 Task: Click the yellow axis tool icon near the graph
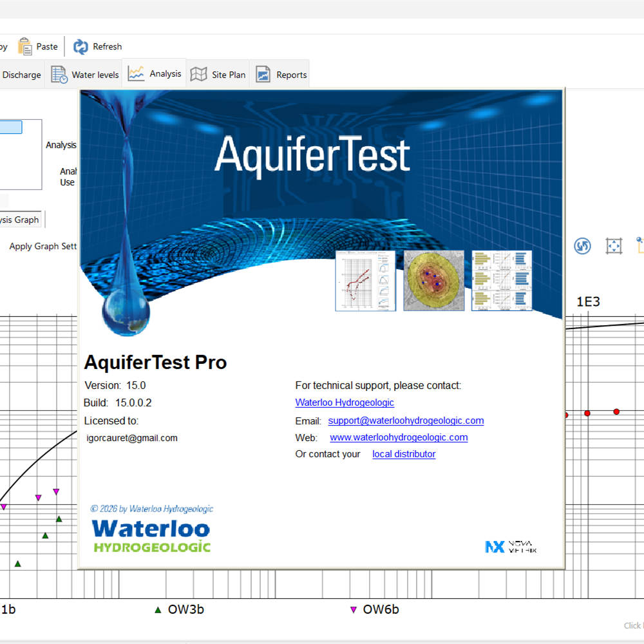click(x=639, y=245)
